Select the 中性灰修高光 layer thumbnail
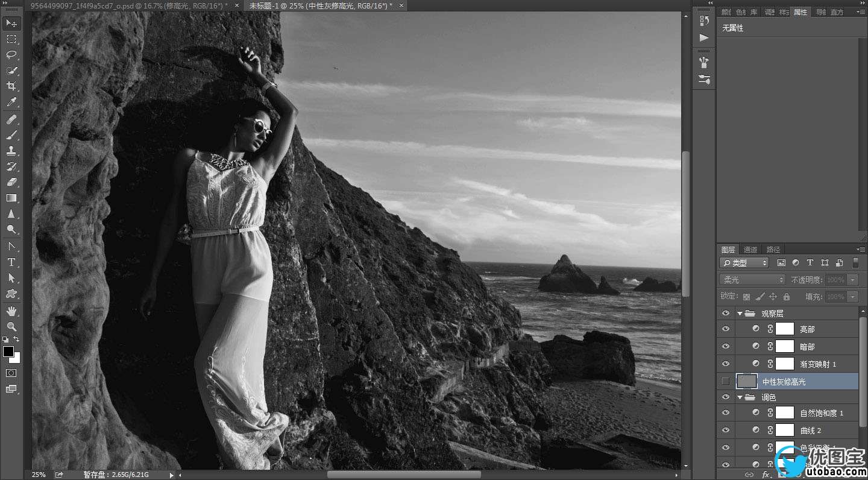The width and height of the screenshot is (868, 480). coord(746,381)
